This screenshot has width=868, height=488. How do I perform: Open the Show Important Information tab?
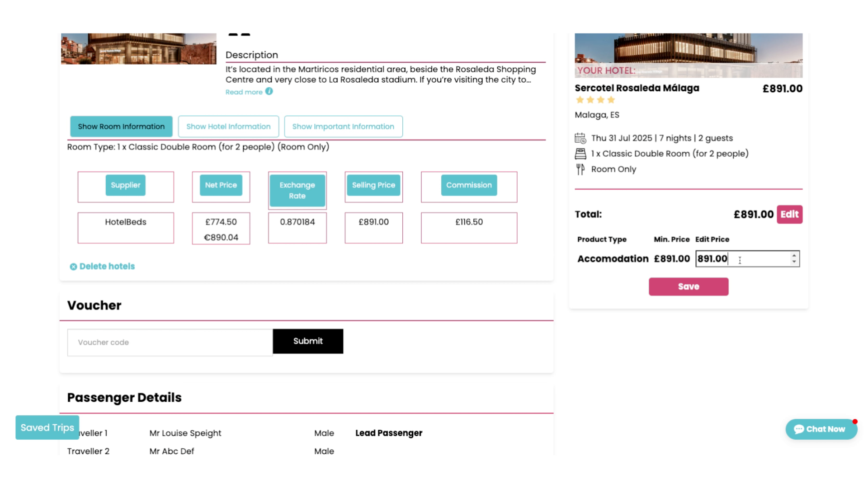click(x=343, y=127)
